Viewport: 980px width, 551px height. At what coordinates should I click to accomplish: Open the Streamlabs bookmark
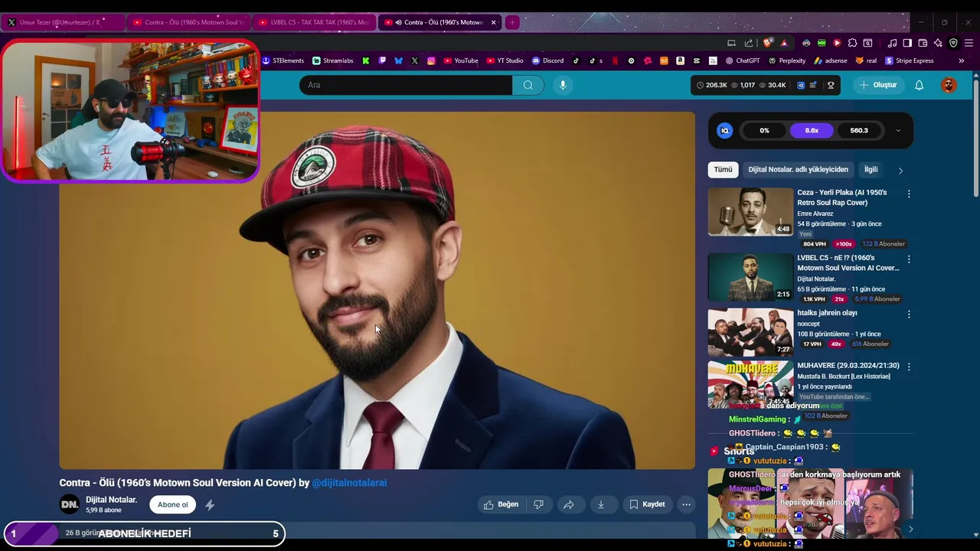tap(332, 60)
